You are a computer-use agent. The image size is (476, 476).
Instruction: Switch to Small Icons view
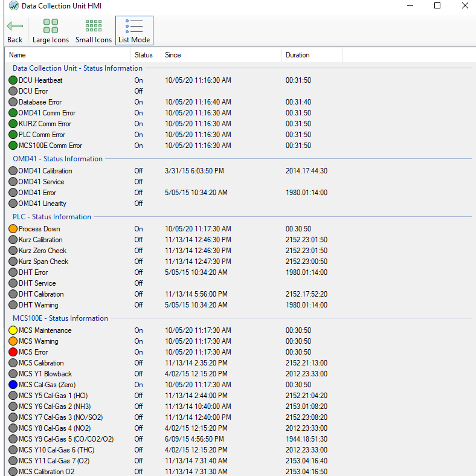[x=94, y=30]
